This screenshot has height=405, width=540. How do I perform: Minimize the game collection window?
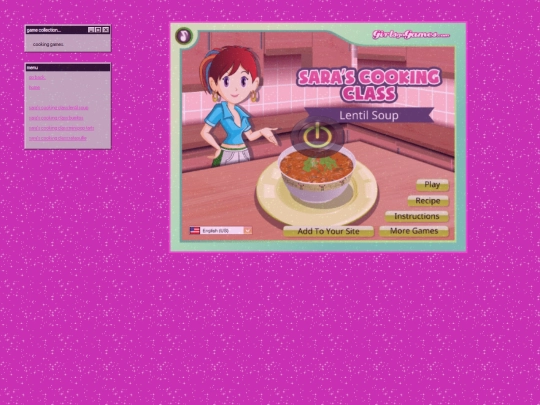(x=91, y=30)
